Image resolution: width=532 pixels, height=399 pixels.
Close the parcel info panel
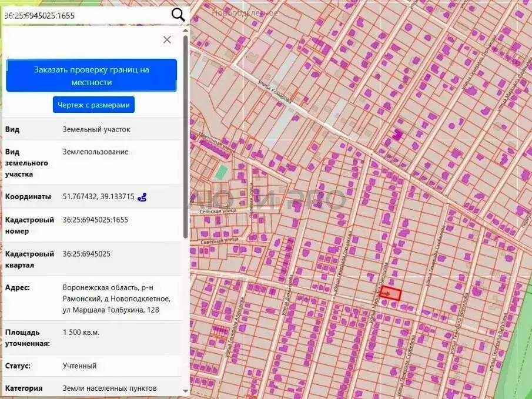coord(167,40)
